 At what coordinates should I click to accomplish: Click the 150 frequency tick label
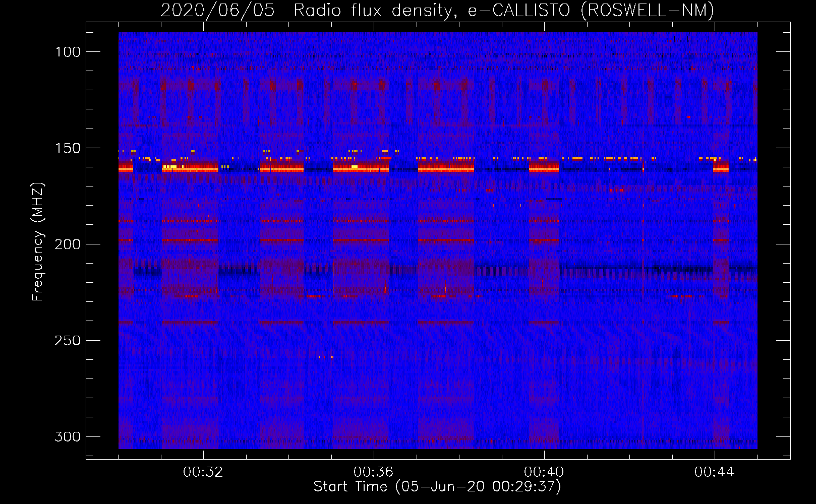68,148
